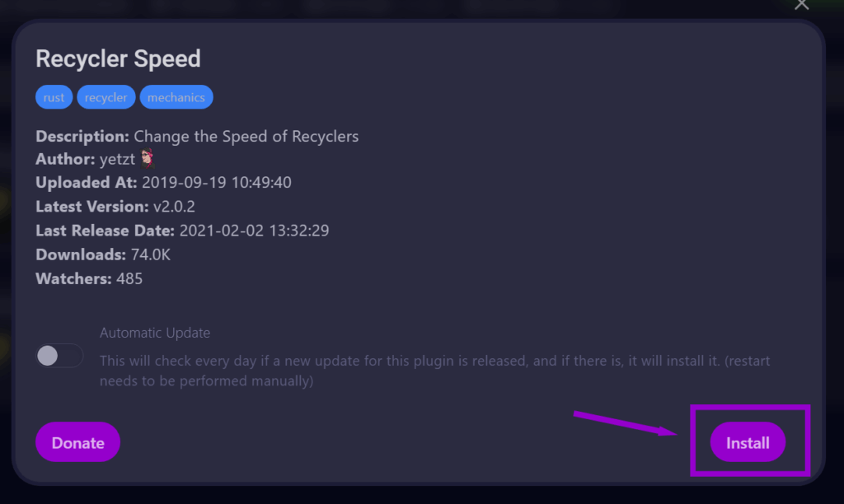Click the automatic update explanation paragraph
Image resolution: width=844 pixels, height=504 pixels.
(434, 371)
